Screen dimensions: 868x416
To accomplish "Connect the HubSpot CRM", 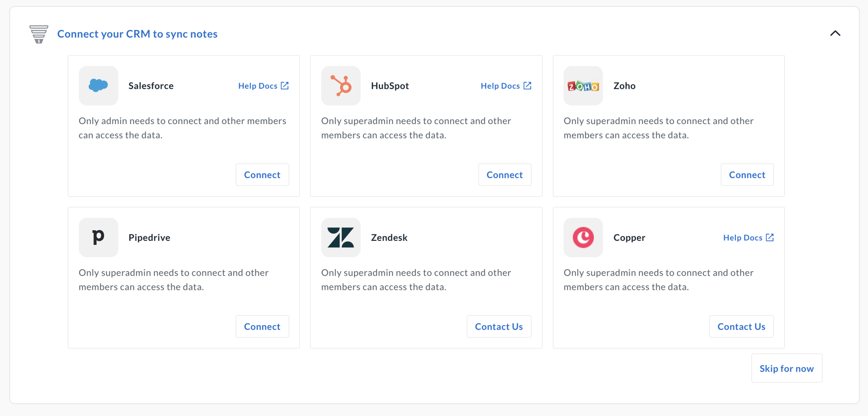I will (505, 175).
